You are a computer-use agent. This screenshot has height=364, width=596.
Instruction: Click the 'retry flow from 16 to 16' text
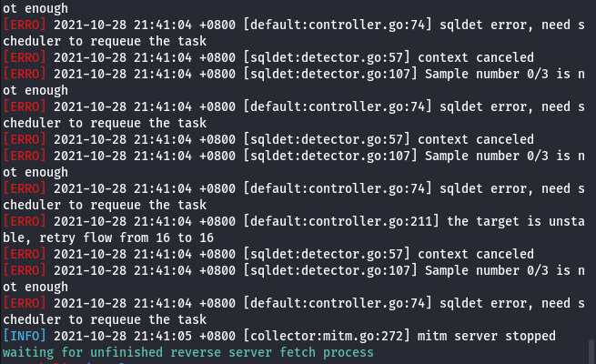point(126,238)
